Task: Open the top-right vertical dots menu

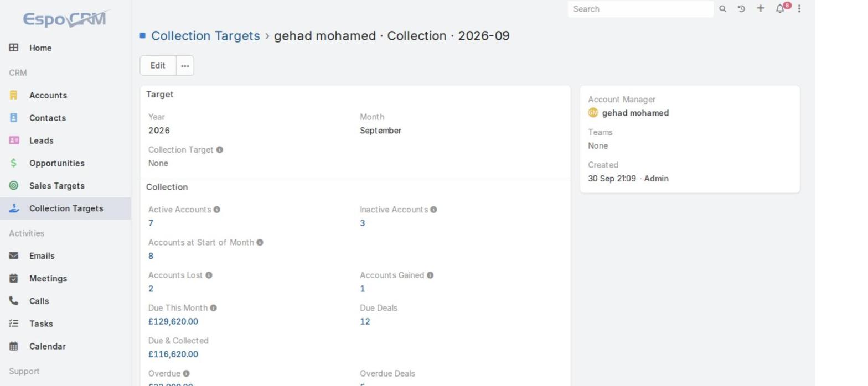Action: (799, 9)
